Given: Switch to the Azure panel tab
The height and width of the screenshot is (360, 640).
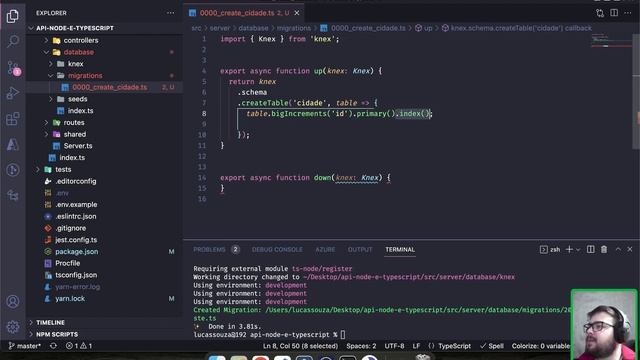Looking at the screenshot, I should coord(325,249).
